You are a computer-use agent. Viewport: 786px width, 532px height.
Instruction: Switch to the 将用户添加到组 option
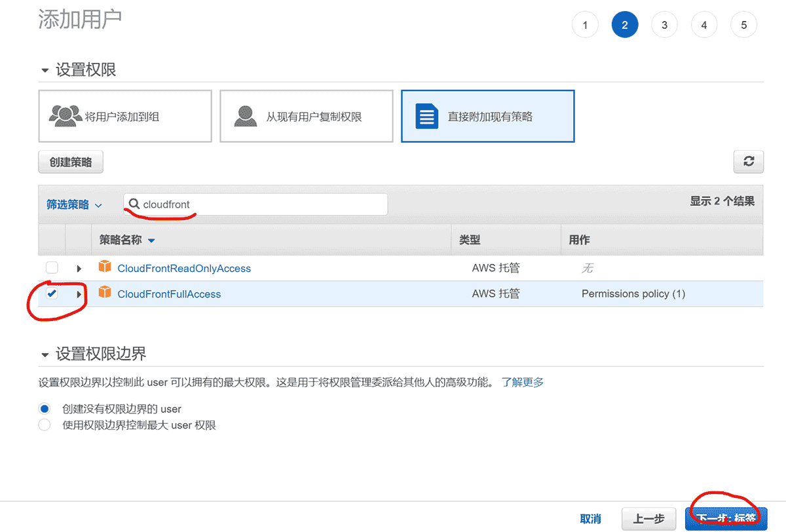[x=124, y=116]
